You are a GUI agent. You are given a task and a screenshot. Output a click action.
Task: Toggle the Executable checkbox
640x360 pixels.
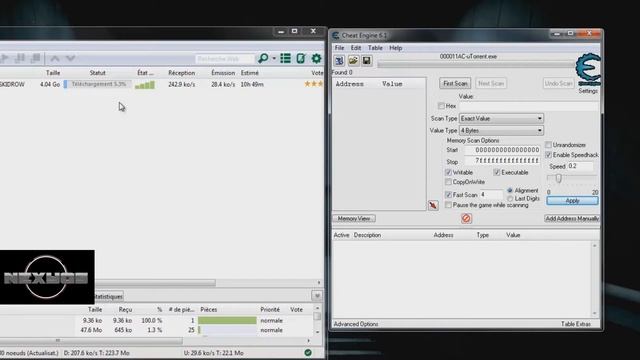(497, 173)
